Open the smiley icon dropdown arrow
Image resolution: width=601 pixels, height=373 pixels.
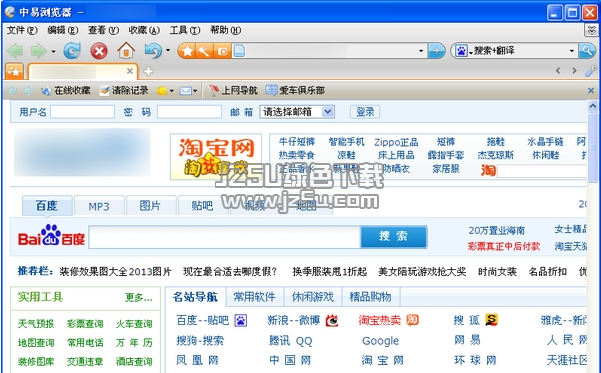pos(171,91)
